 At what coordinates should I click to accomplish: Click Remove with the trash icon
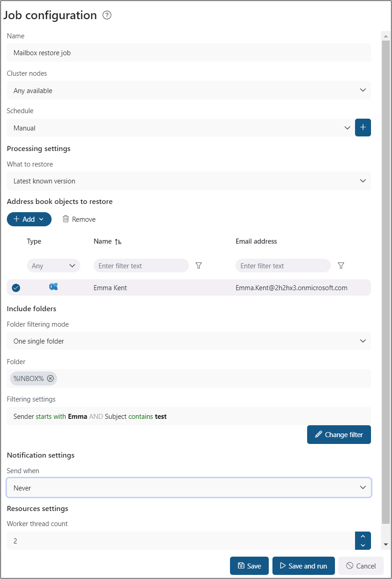[x=79, y=219]
